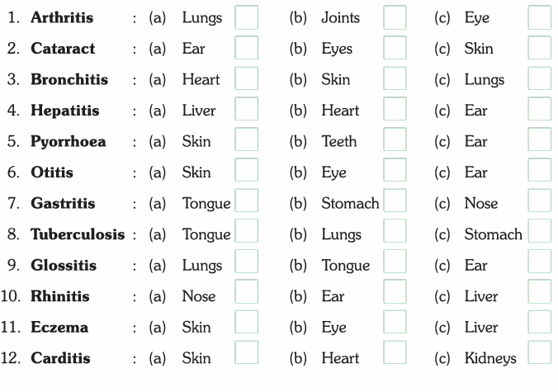The image size is (558, 392).
Task: Check the Teeth box for Pyorrhoea
Action: pos(395,140)
